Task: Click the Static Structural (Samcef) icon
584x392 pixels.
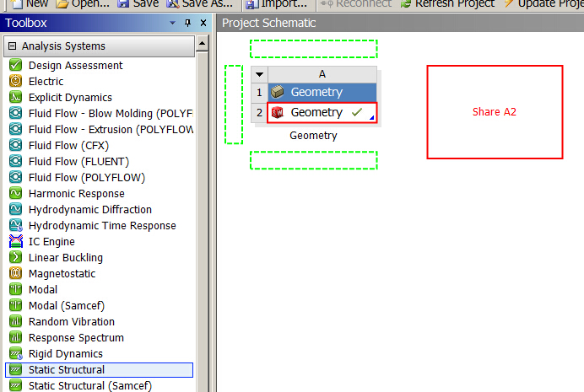Action: (15, 385)
